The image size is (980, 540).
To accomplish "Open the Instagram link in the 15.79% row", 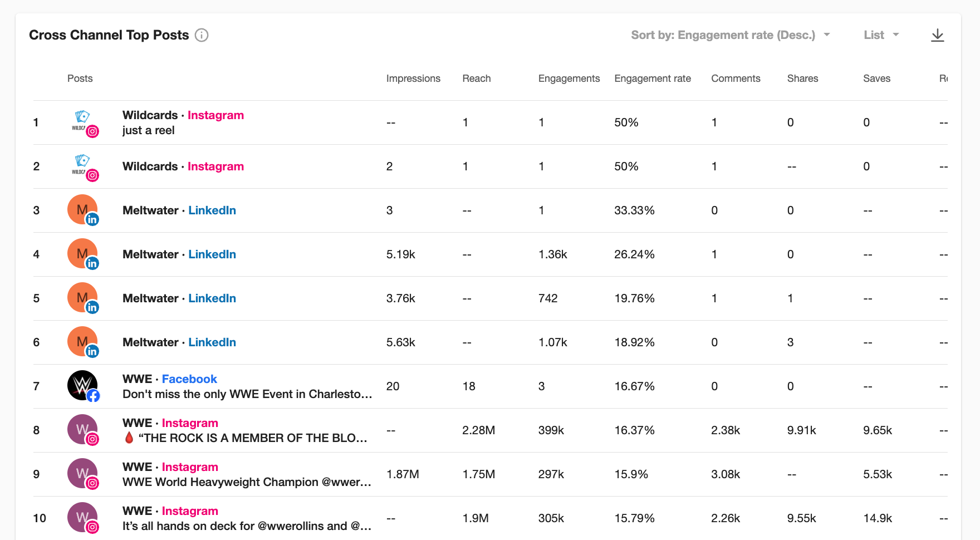I will [190, 511].
